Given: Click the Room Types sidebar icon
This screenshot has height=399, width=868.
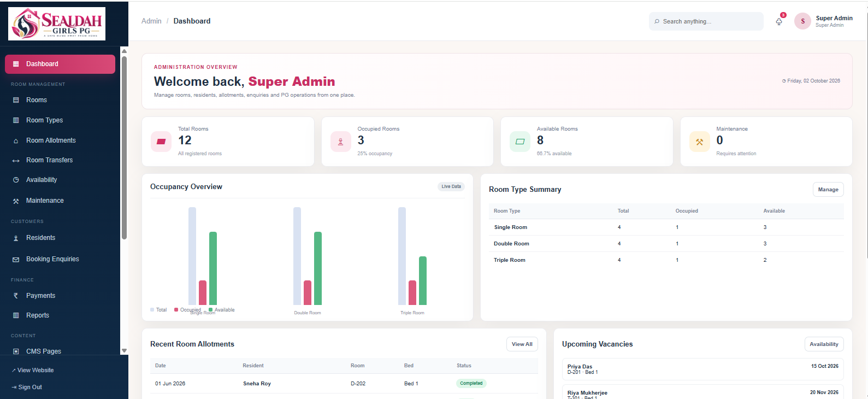Looking at the screenshot, I should [x=16, y=120].
